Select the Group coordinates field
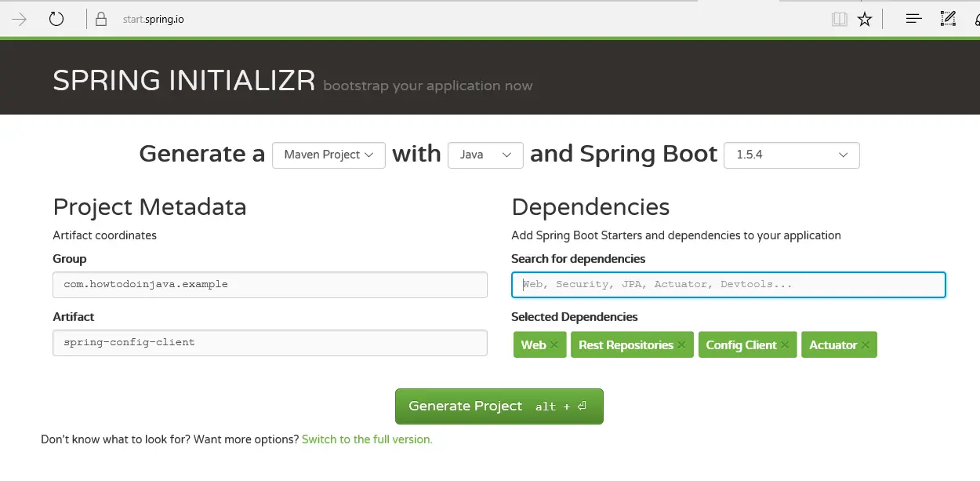This screenshot has width=980, height=481. 270,284
